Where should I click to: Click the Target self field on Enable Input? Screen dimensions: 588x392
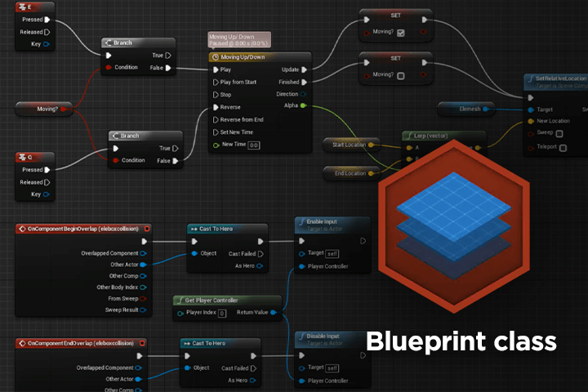332,254
